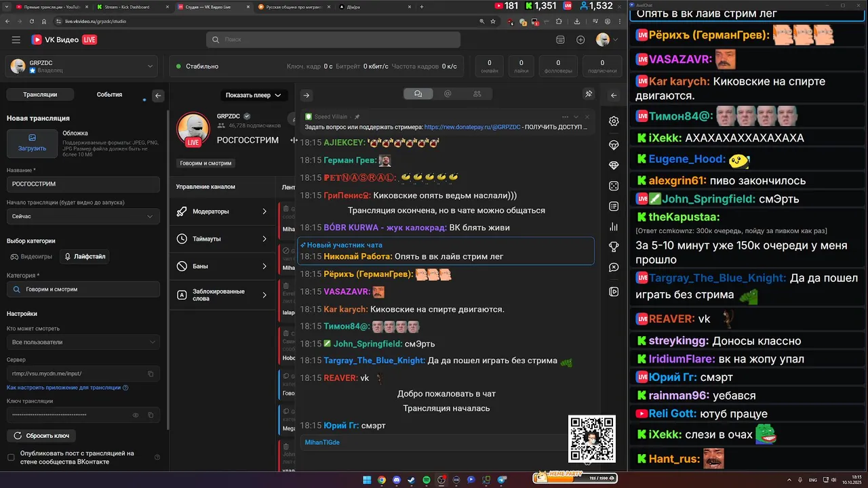
Task: Select the chat participants tab icon
Action: [x=477, y=94]
